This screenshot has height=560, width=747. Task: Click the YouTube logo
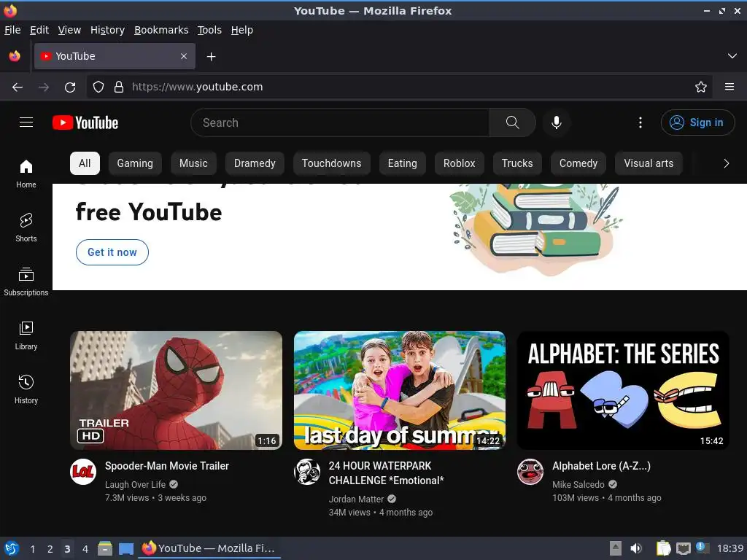coord(85,122)
